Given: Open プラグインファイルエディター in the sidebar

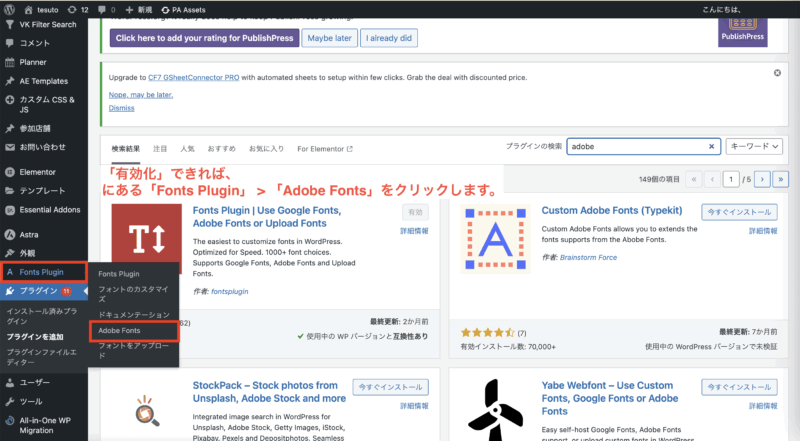Looking at the screenshot, I should 42,357.
